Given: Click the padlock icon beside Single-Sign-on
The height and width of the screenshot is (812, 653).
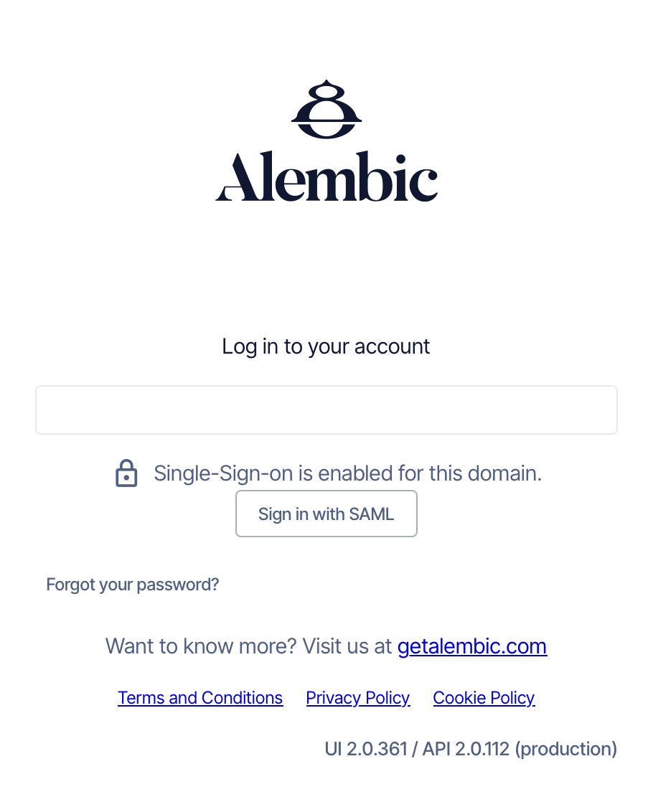Looking at the screenshot, I should tap(126, 473).
